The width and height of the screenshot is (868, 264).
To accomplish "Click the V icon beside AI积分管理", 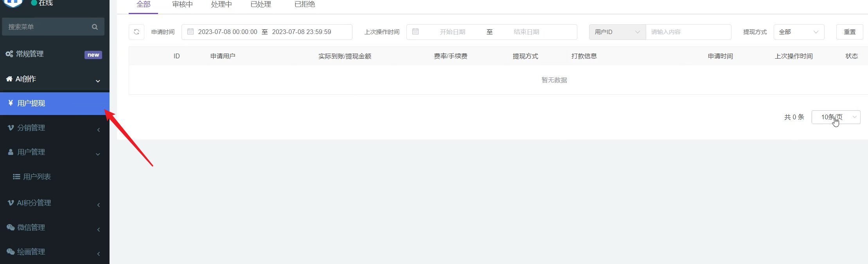I will [x=11, y=203].
